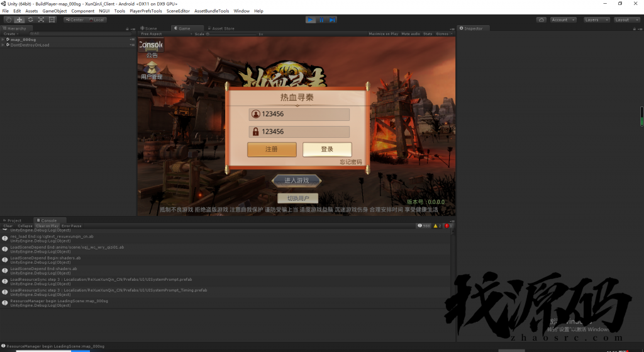This screenshot has width=644, height=352.
Task: Open the map_000sg scene options icon
Action: click(132, 40)
